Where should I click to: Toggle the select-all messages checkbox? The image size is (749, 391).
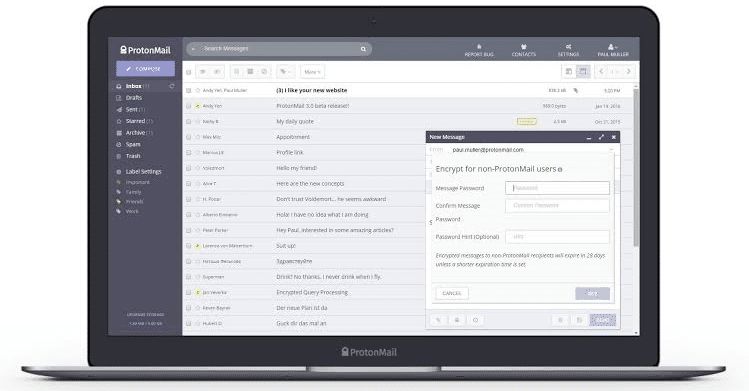point(189,72)
